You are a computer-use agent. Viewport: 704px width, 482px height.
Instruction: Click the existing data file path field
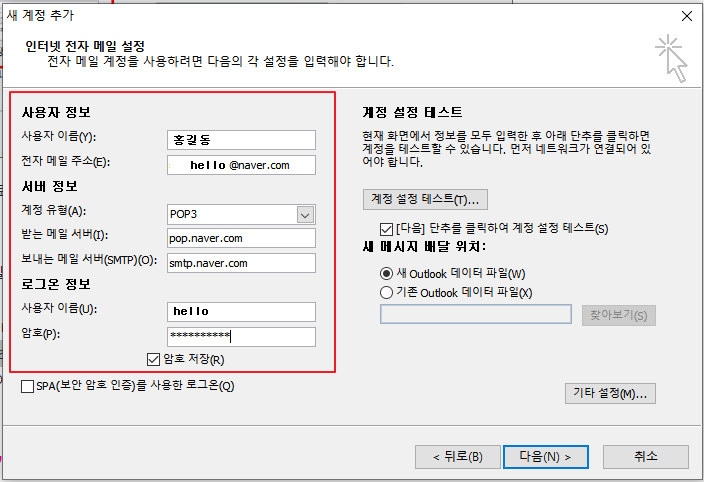pyautogui.click(x=475, y=314)
